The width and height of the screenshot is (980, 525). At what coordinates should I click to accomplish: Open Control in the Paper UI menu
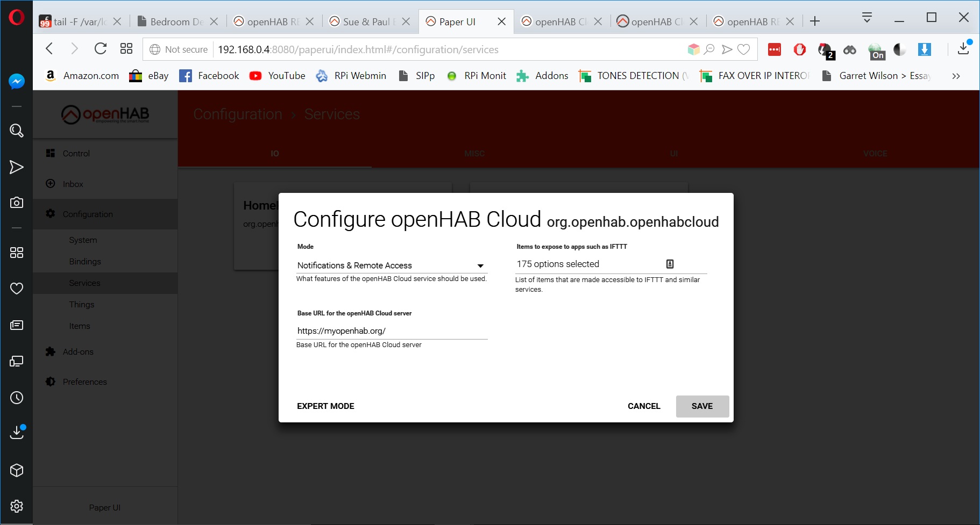105,154
